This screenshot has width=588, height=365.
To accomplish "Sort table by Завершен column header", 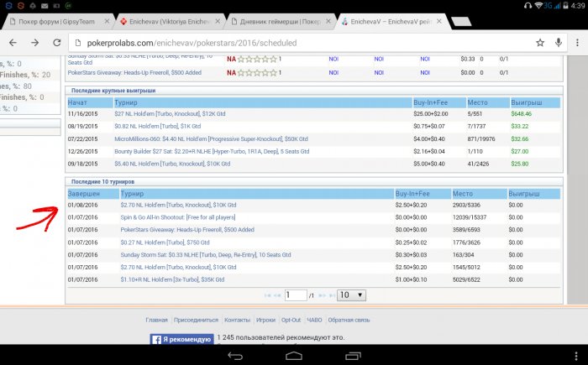I will (x=84, y=194).
